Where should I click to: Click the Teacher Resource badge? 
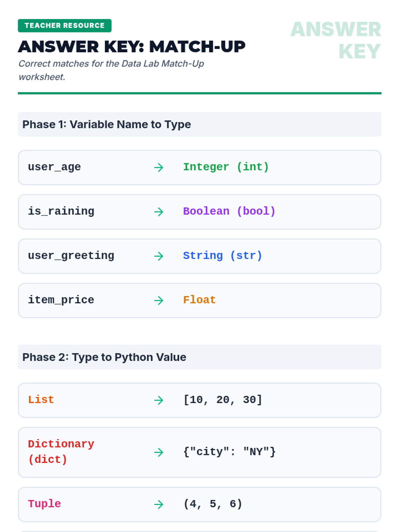(65, 26)
